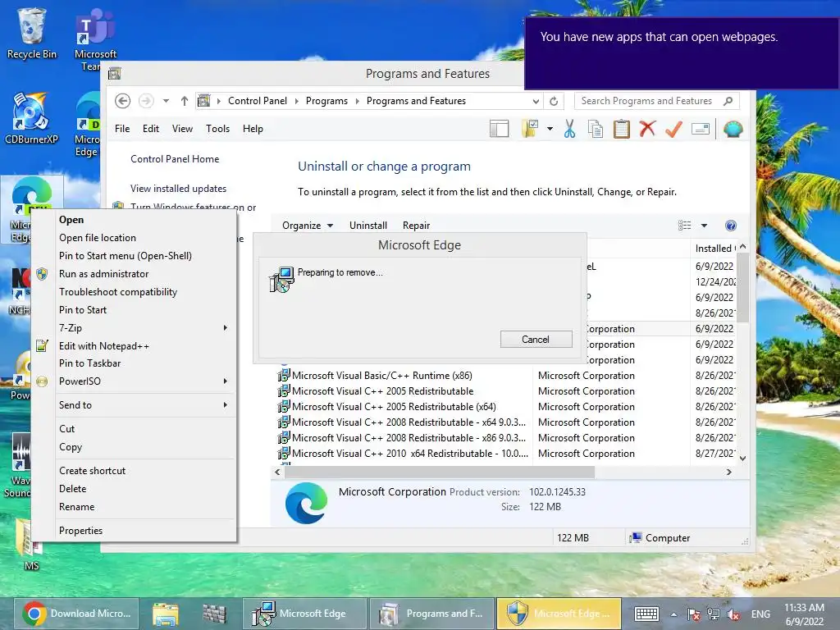Toggle the preview pane layout icon
The width and height of the screenshot is (840, 630).
[500, 129]
